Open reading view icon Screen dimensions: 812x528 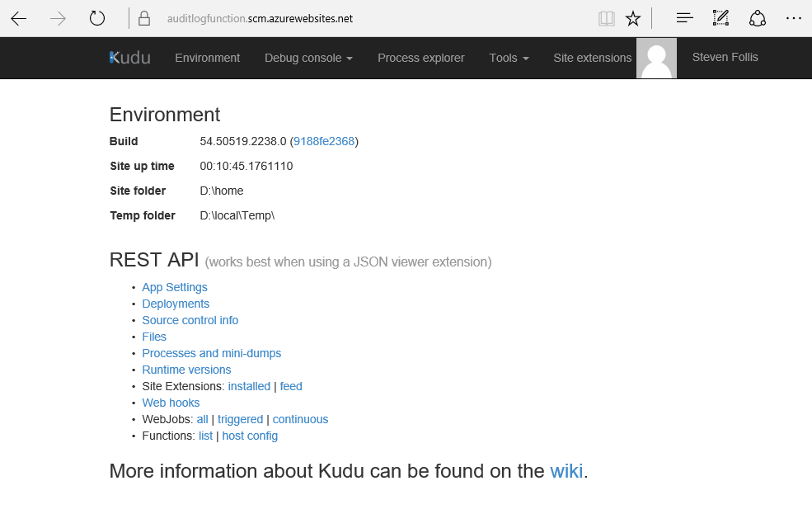(607, 19)
